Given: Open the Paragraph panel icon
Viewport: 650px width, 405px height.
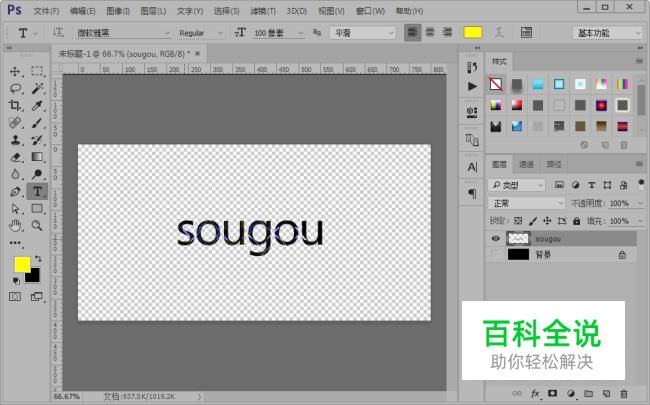Looking at the screenshot, I should 472,194.
